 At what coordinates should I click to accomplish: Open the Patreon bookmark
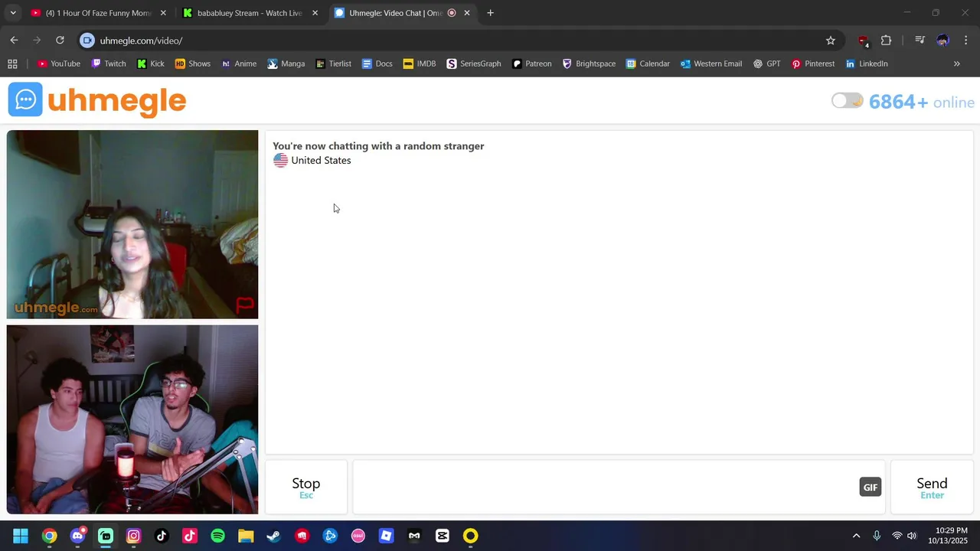pyautogui.click(x=532, y=64)
